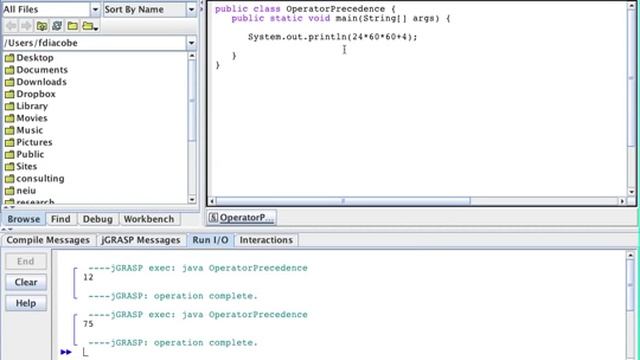The image size is (640, 360).
Task: Click the Desktop folder icon
Action: click(9, 58)
